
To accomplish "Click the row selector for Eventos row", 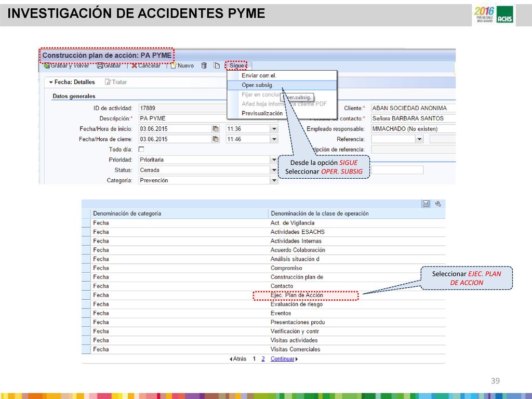I will pyautogui.click(x=86, y=313).
